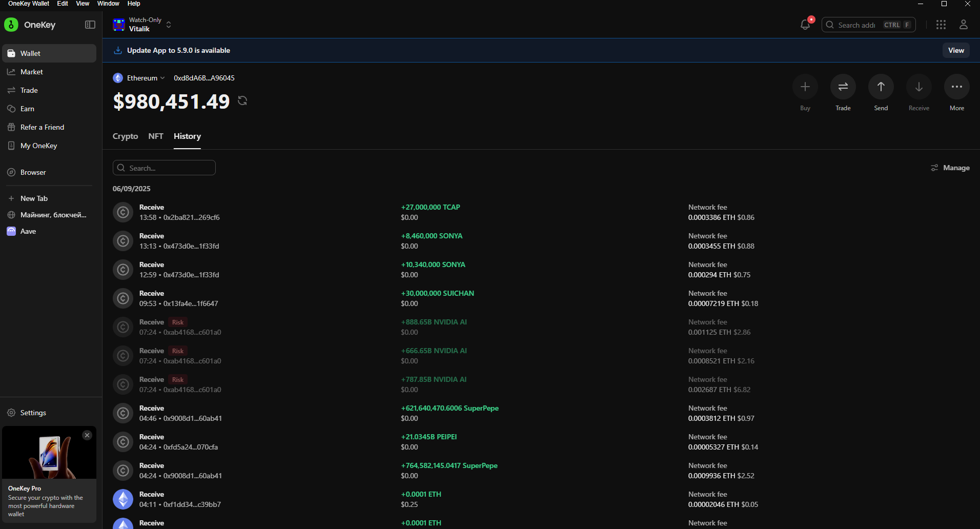Click the Ethereum network icon
The width and height of the screenshot is (980, 529).
click(118, 78)
